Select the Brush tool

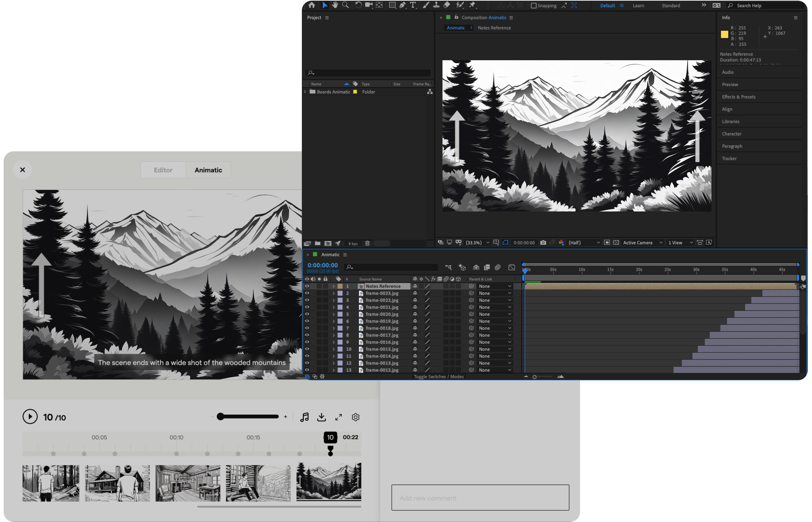coord(426,5)
